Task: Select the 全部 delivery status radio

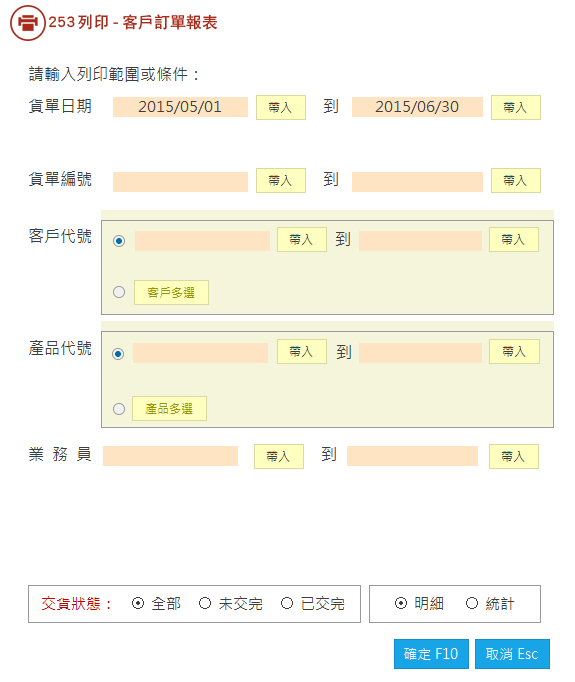Action: (x=138, y=603)
